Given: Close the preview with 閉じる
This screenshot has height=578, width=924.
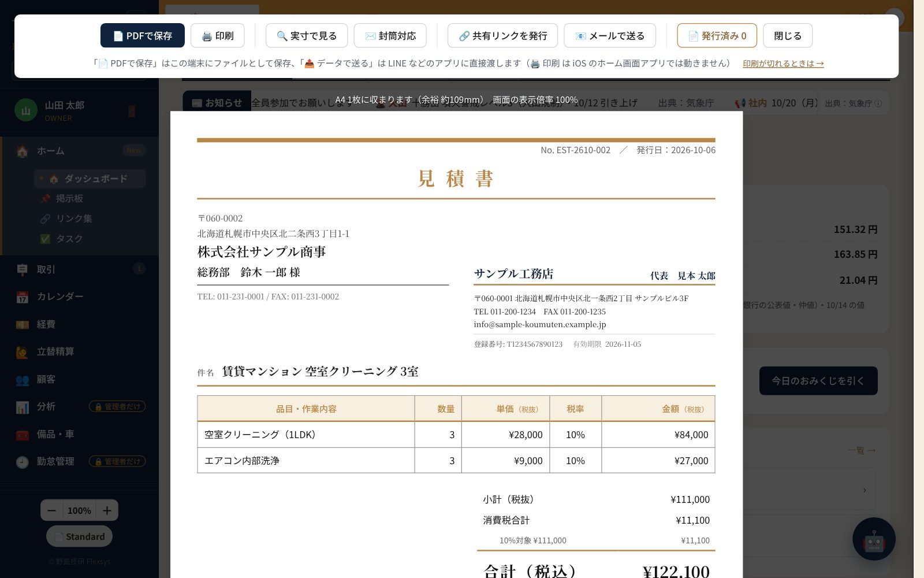Looking at the screenshot, I should [x=788, y=35].
